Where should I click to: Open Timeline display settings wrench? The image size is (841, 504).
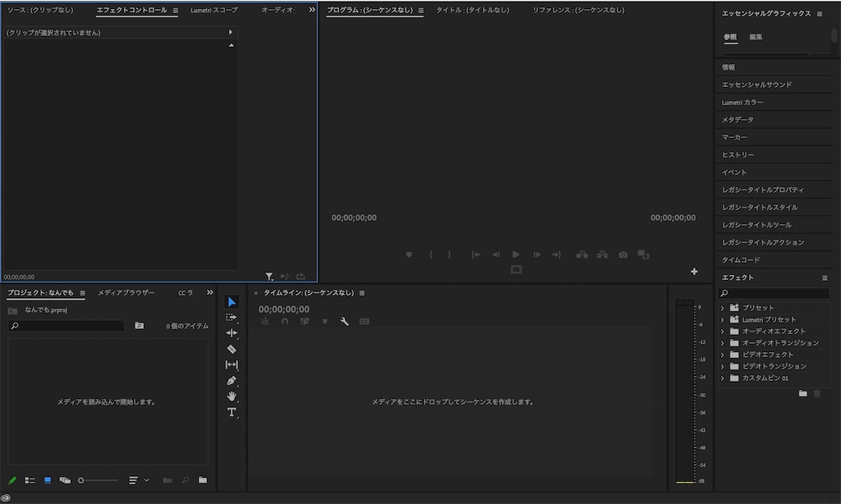344,321
